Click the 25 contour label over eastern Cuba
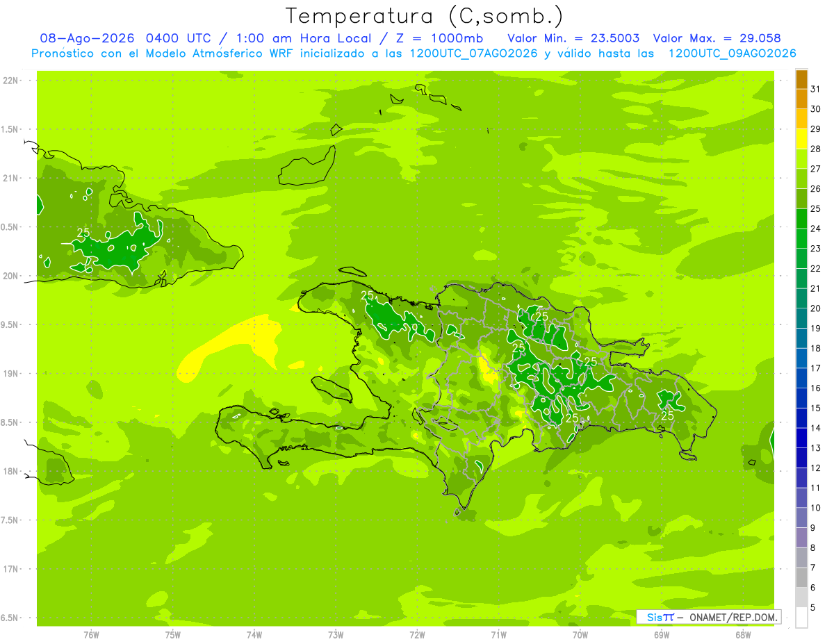834x644 pixels. (83, 232)
